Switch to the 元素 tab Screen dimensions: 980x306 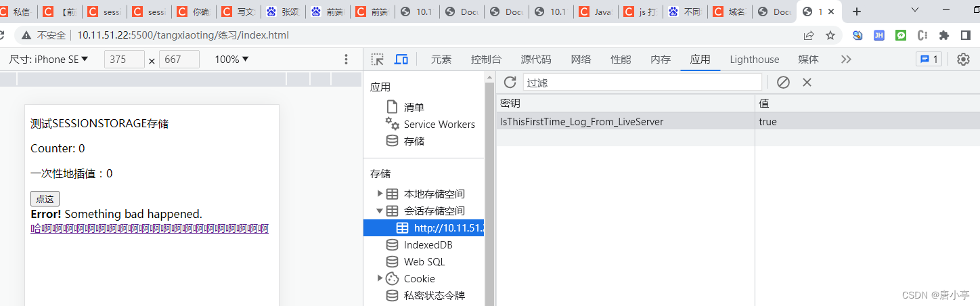click(441, 60)
